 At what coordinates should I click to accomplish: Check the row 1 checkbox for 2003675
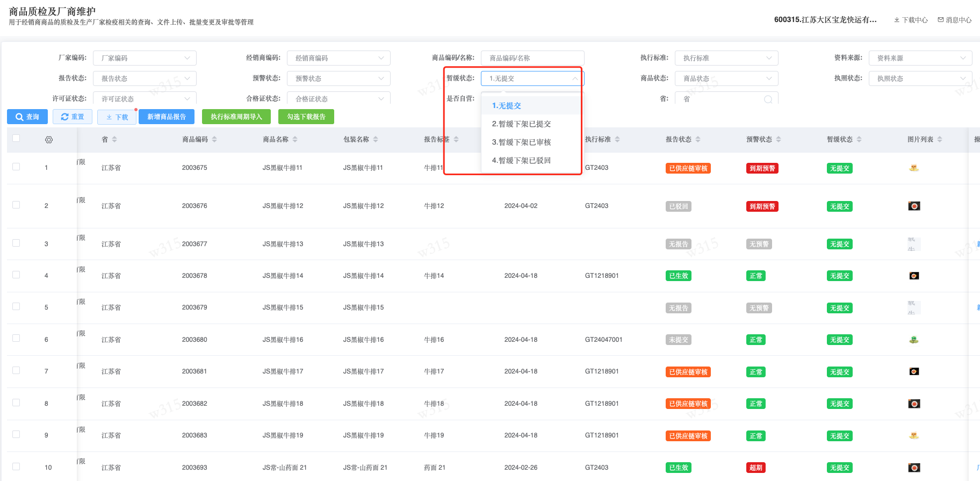(16, 167)
